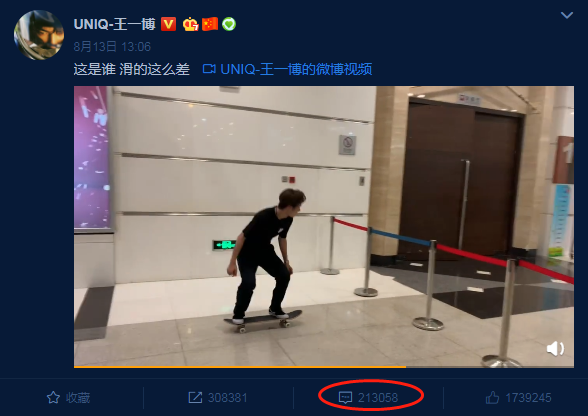Image resolution: width=588 pixels, height=416 pixels.
Task: Toggle the video sound speaker icon
Action: coord(555,349)
